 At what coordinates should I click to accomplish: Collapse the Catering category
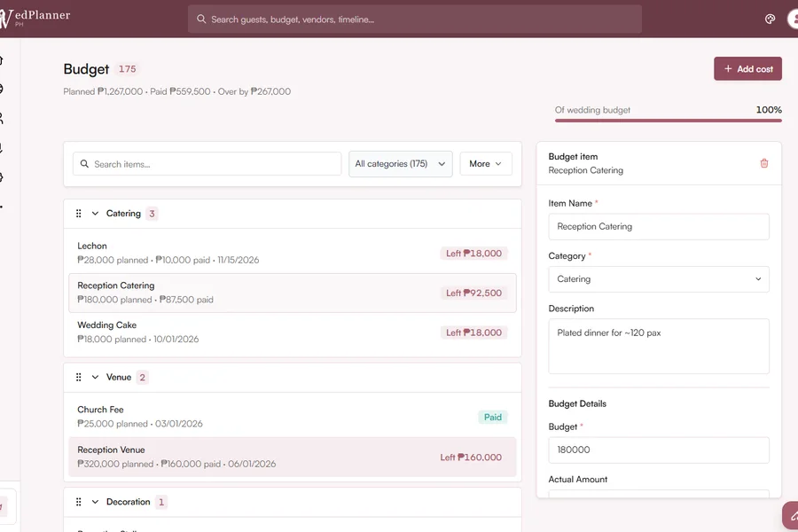pyautogui.click(x=95, y=214)
